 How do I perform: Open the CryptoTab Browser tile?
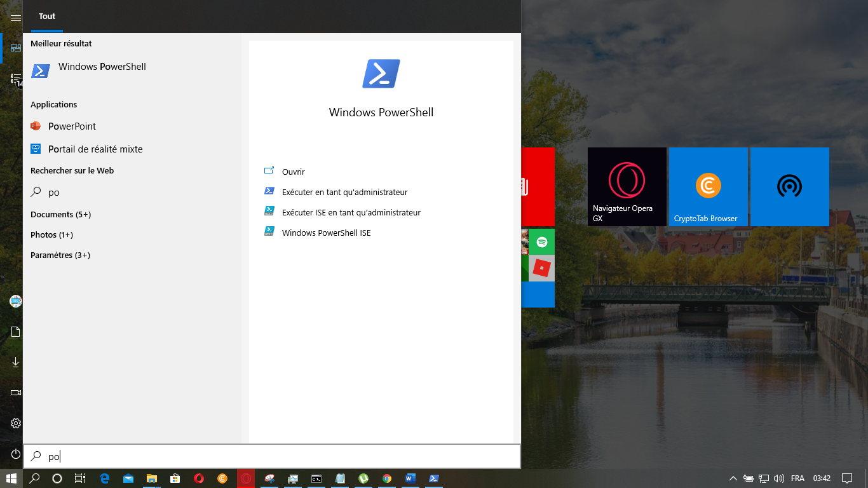point(709,187)
